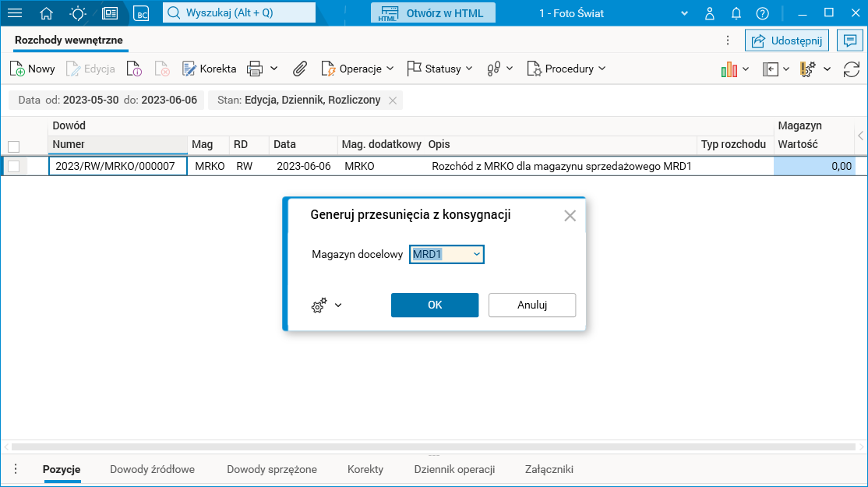
Task: Open the three-dot options next to Udostępnij
Action: pyautogui.click(x=728, y=41)
